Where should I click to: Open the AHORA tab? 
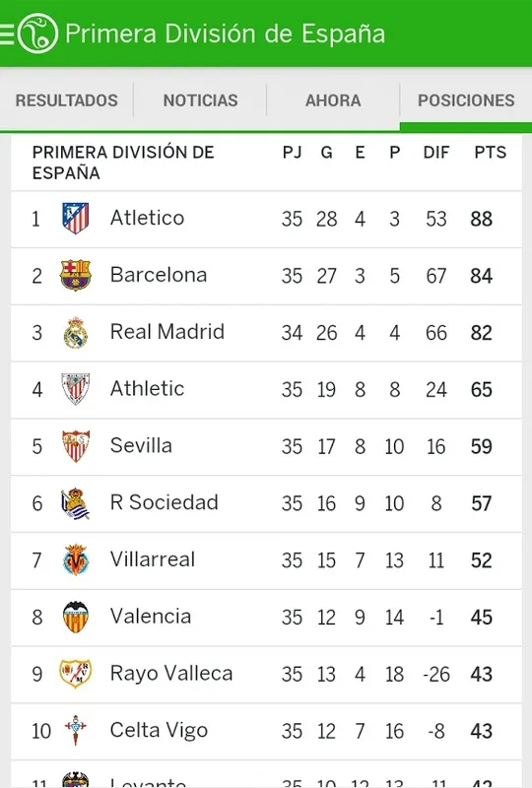point(333,100)
